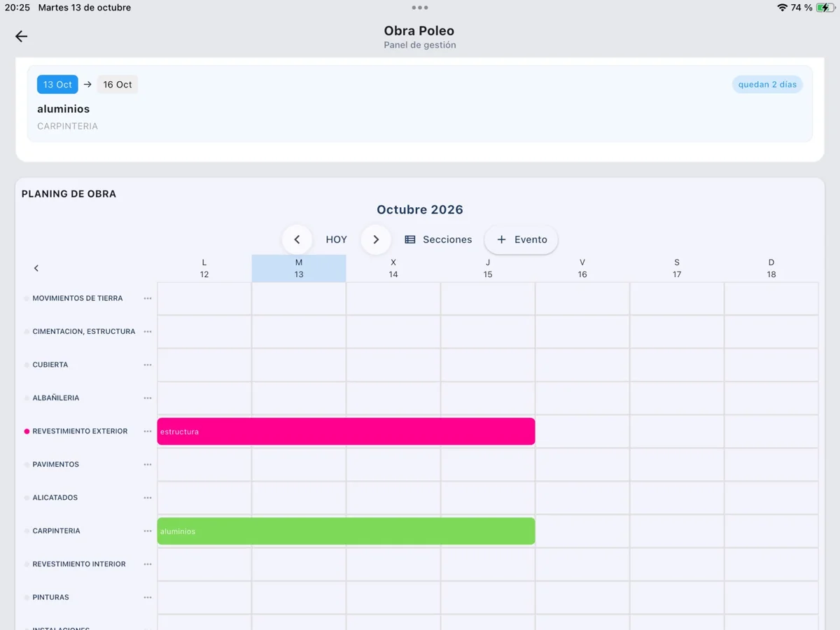Open options for REVESTIMIENTO INTERIOR row
840x630 pixels.
148,564
